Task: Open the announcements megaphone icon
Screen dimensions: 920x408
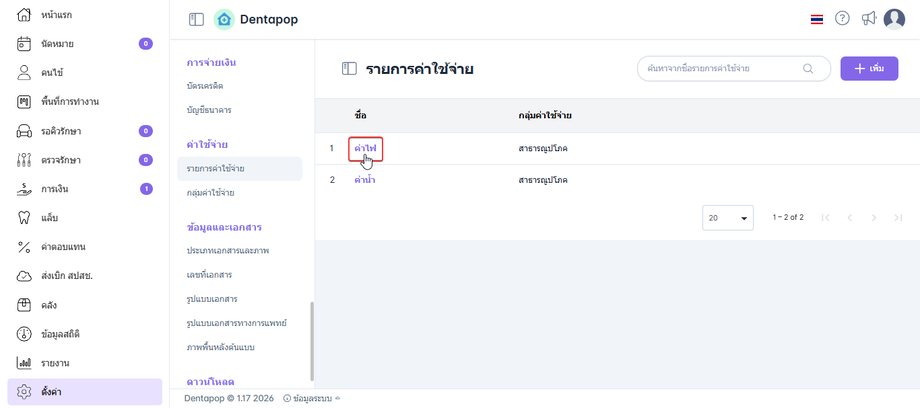Action: click(x=868, y=19)
